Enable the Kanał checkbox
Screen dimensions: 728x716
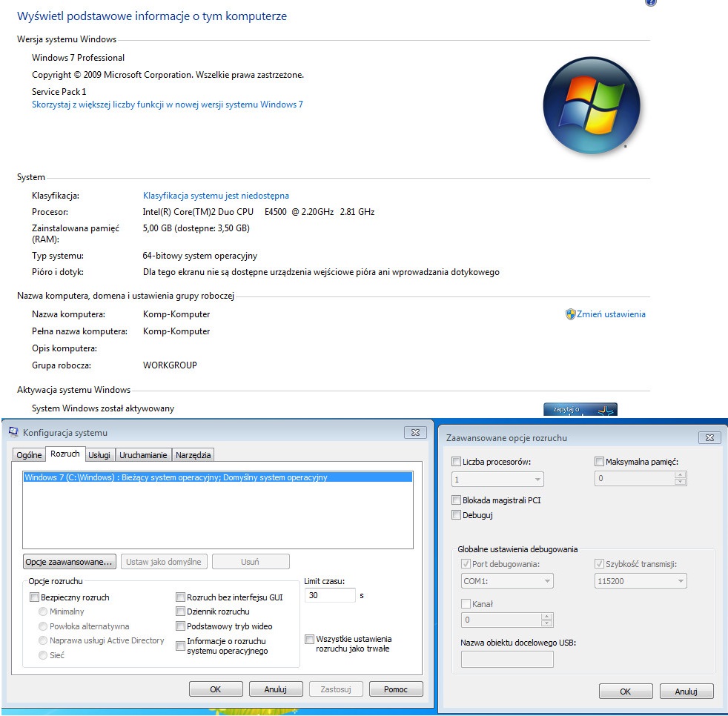pyautogui.click(x=466, y=603)
